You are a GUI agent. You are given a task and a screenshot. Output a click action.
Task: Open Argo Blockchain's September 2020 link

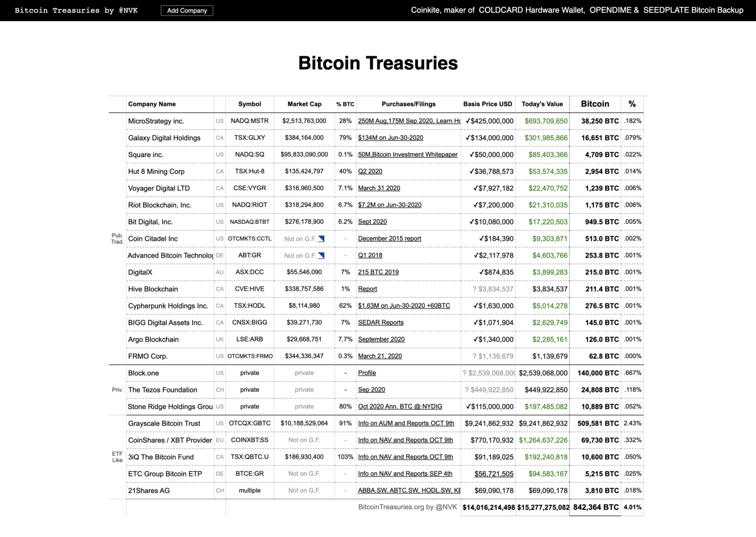(381, 339)
